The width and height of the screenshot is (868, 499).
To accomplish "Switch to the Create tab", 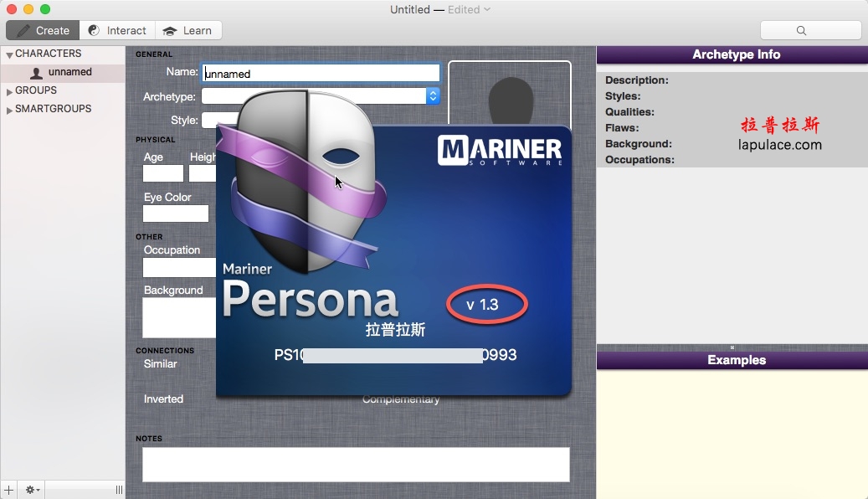I will tap(43, 30).
